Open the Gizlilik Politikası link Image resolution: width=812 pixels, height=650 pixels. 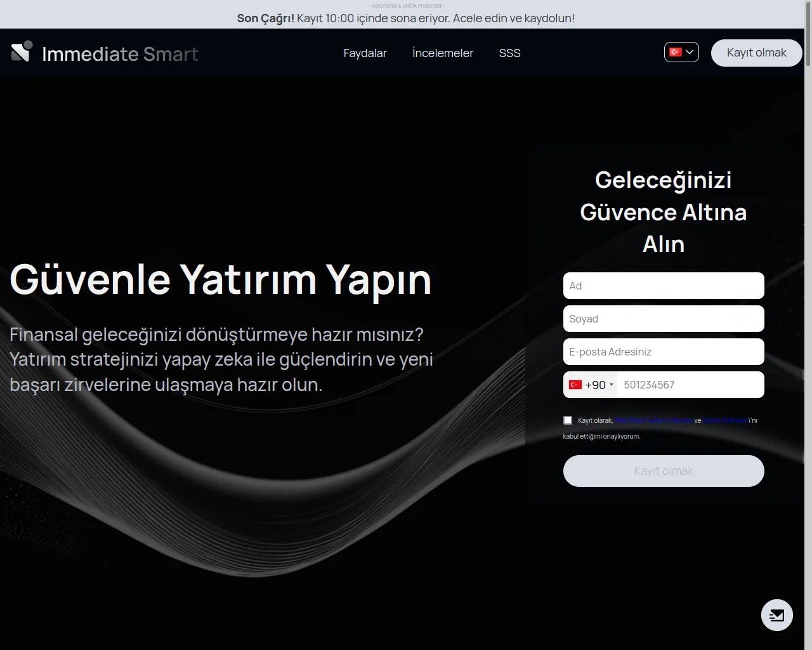coord(725,420)
